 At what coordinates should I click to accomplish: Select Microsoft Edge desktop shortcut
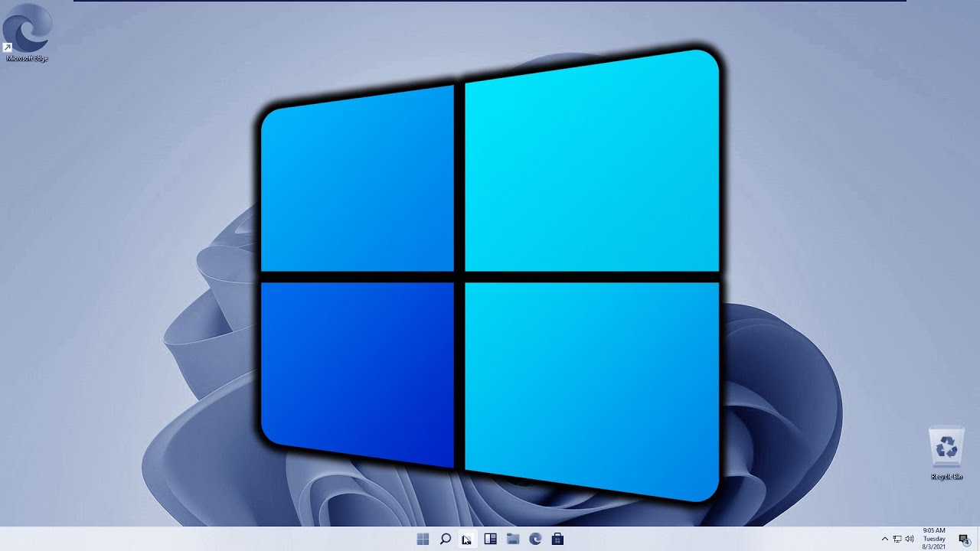[x=27, y=32]
